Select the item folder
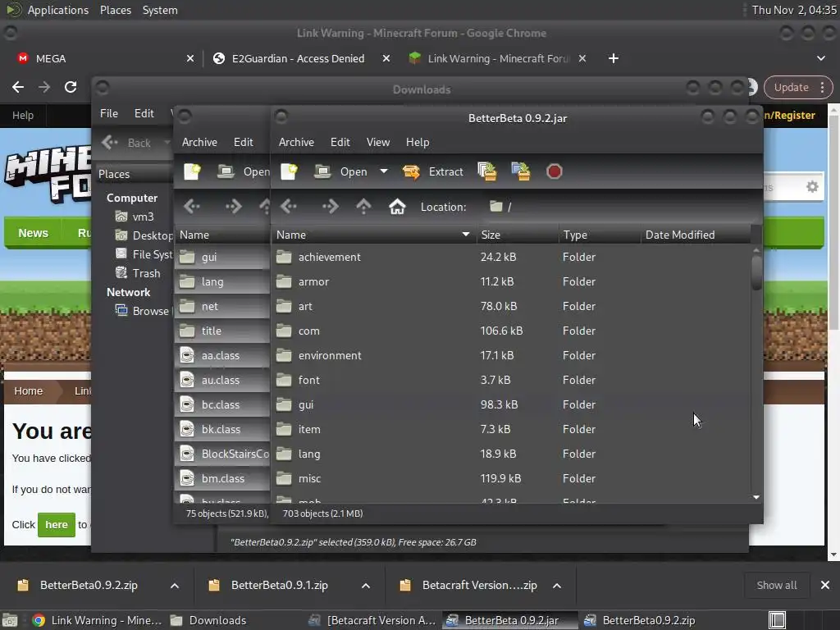 click(512, 430)
